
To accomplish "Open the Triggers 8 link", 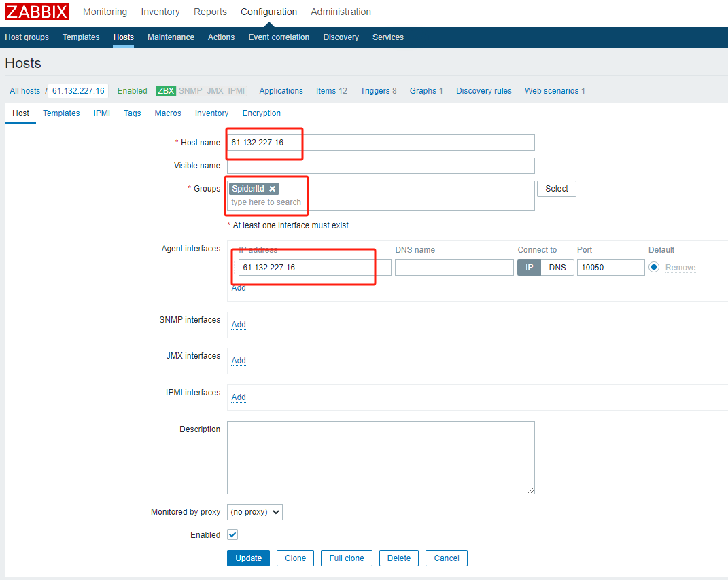I will pos(378,91).
